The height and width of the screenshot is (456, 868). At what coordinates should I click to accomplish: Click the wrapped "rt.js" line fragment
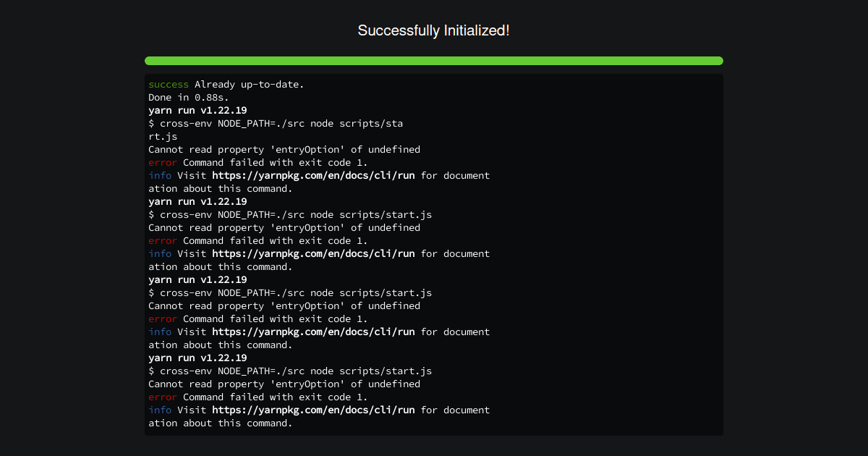pos(163,136)
